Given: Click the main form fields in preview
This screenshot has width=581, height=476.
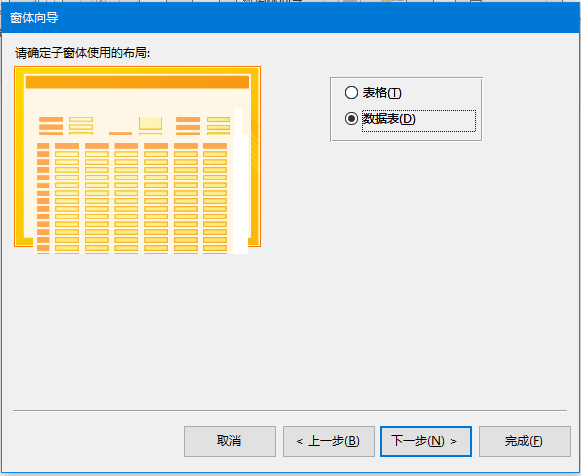Looking at the screenshot, I should [135, 126].
